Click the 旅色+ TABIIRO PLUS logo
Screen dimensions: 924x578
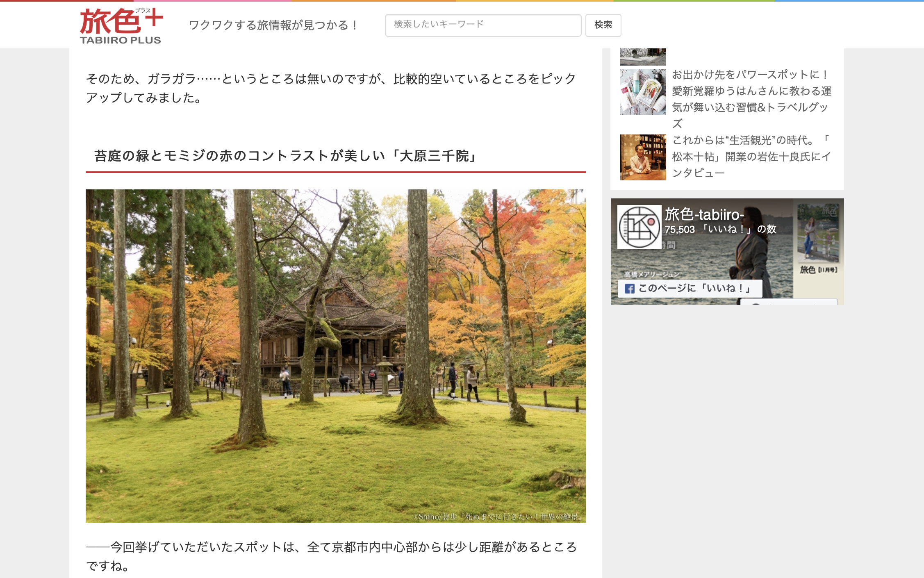(x=121, y=26)
